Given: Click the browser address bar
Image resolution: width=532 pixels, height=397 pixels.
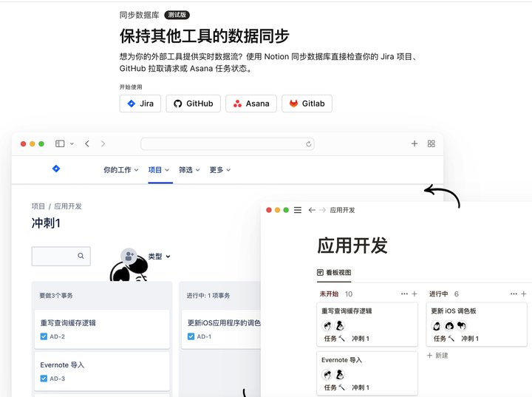Looking at the screenshot, I should (228, 143).
